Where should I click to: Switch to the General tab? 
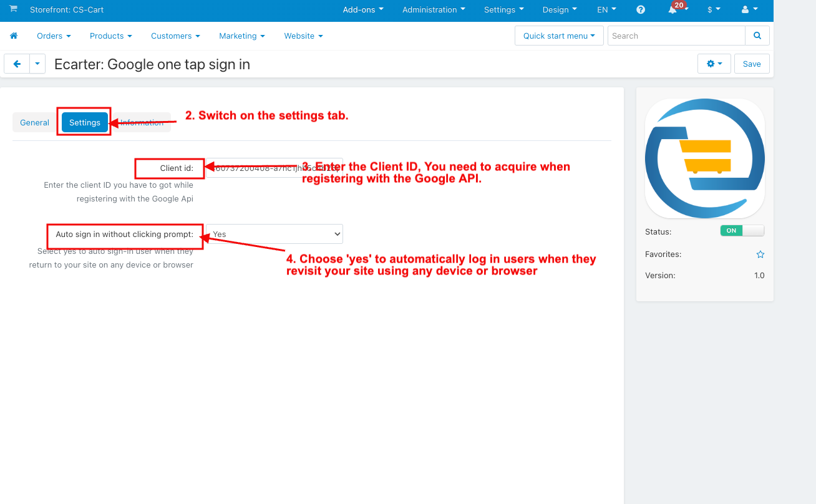35,122
